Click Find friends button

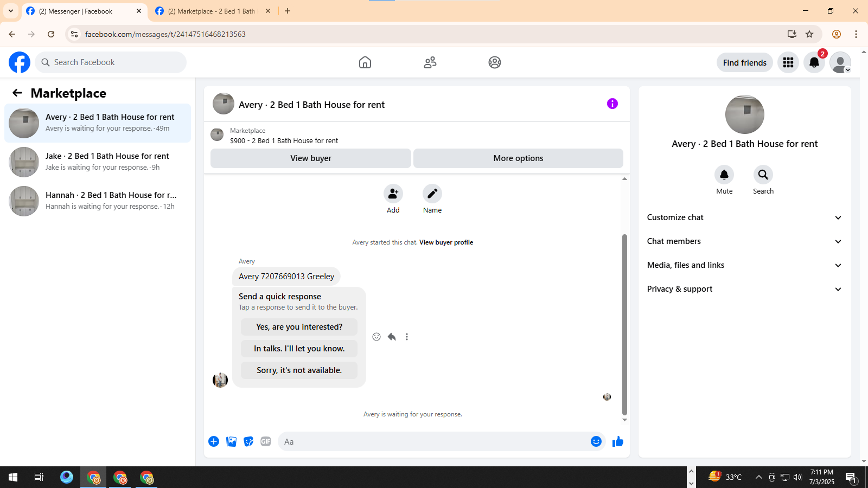point(745,62)
